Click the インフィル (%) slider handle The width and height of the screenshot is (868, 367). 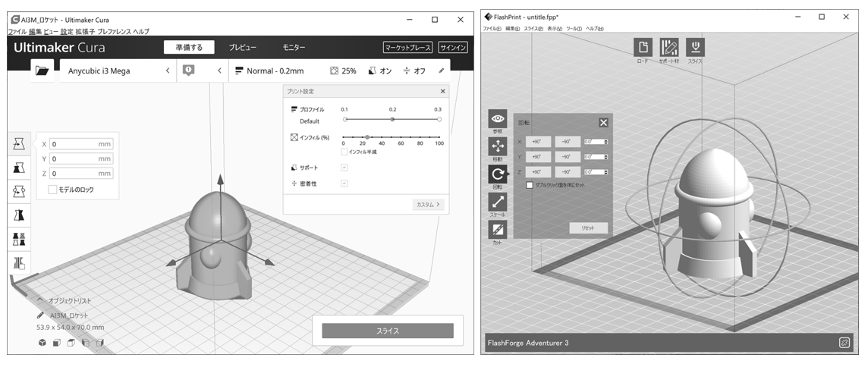[x=367, y=136]
